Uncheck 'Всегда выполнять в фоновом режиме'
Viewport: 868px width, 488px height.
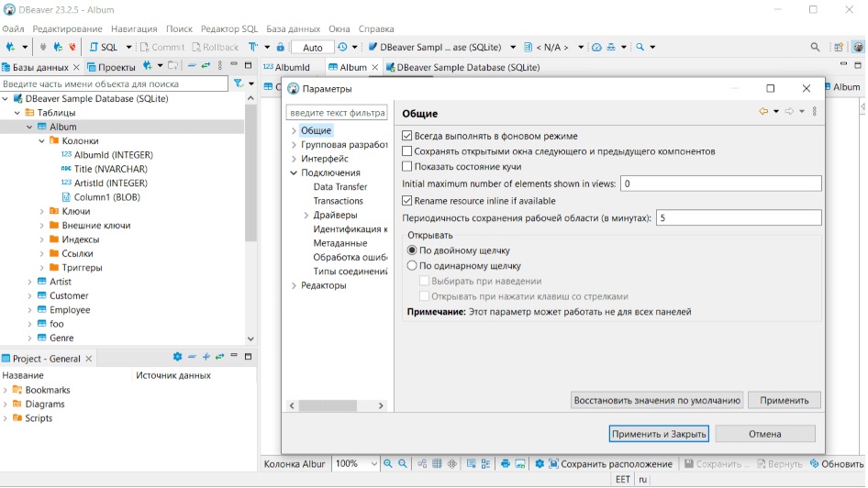pos(407,136)
